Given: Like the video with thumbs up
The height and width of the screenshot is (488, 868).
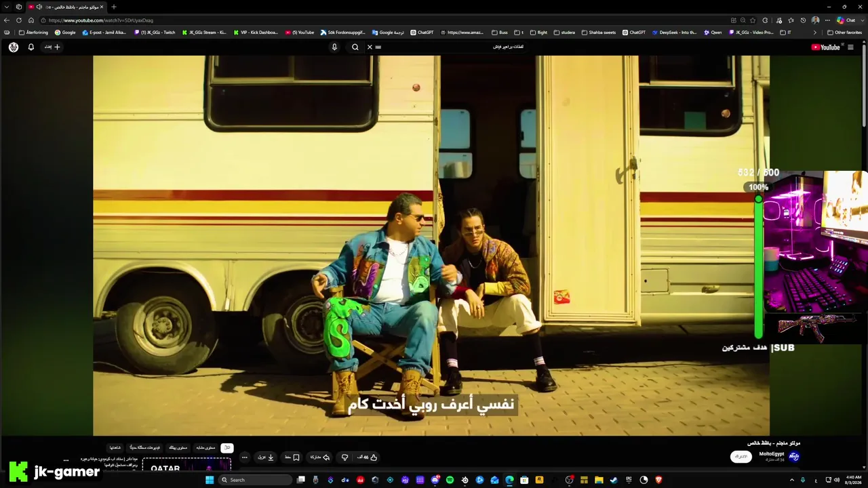Looking at the screenshot, I should point(367,457).
